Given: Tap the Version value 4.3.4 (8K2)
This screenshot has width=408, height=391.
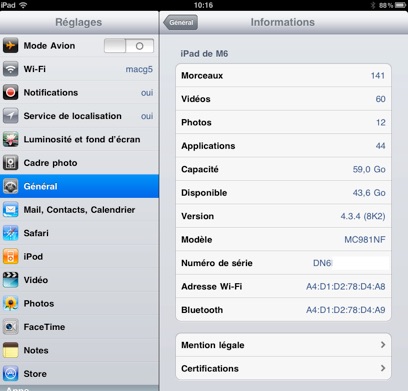Looking at the screenshot, I should tap(363, 216).
